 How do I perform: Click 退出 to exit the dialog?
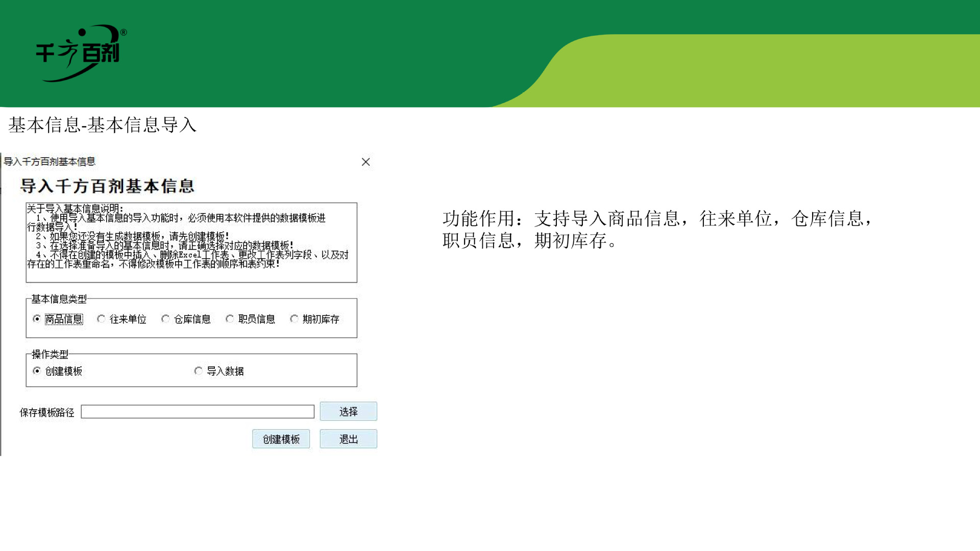click(x=349, y=439)
